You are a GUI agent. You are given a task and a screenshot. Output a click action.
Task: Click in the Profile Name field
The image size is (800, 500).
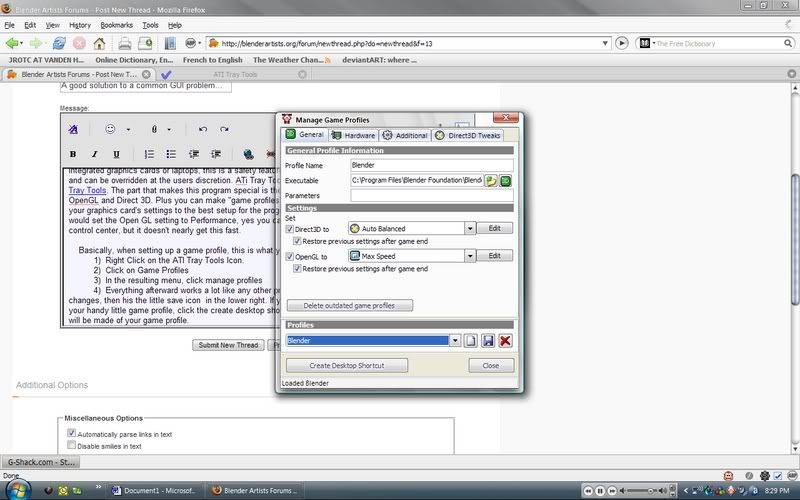[x=432, y=165]
